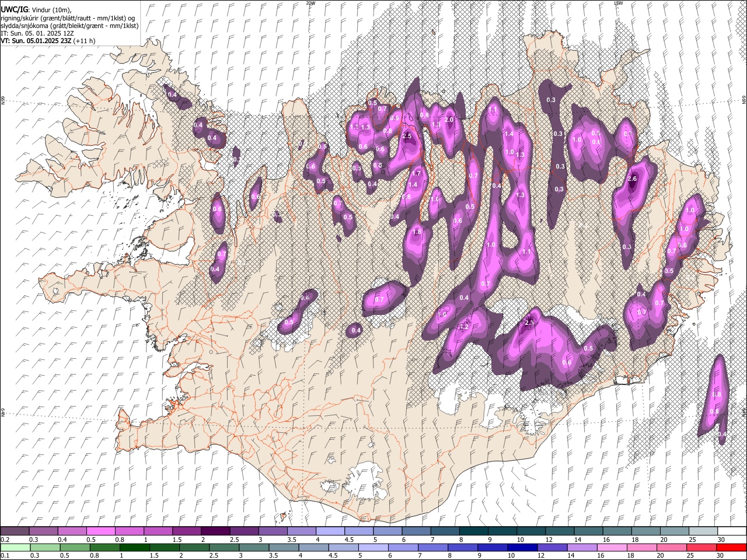This screenshot has width=747, height=560.
Task: Click the '2.5' precipitation value on the map
Action: coord(407,136)
